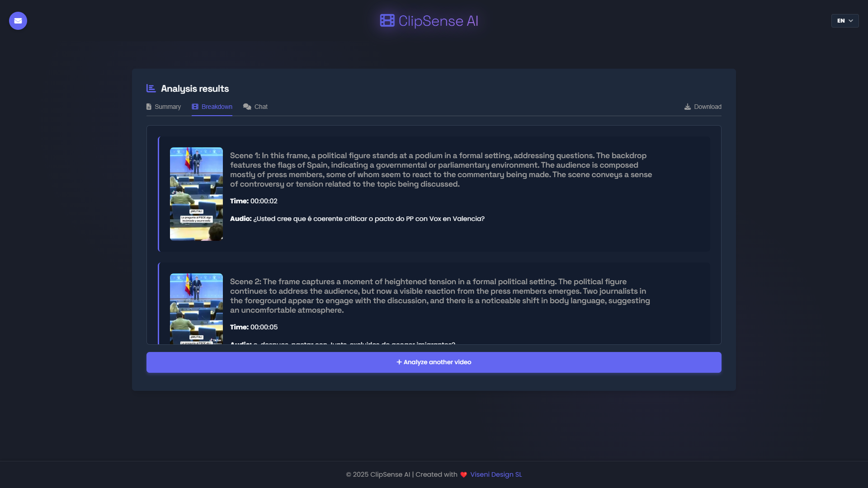Image resolution: width=868 pixels, height=488 pixels.
Task: Click the ClipSense AI title text
Action: click(x=438, y=21)
